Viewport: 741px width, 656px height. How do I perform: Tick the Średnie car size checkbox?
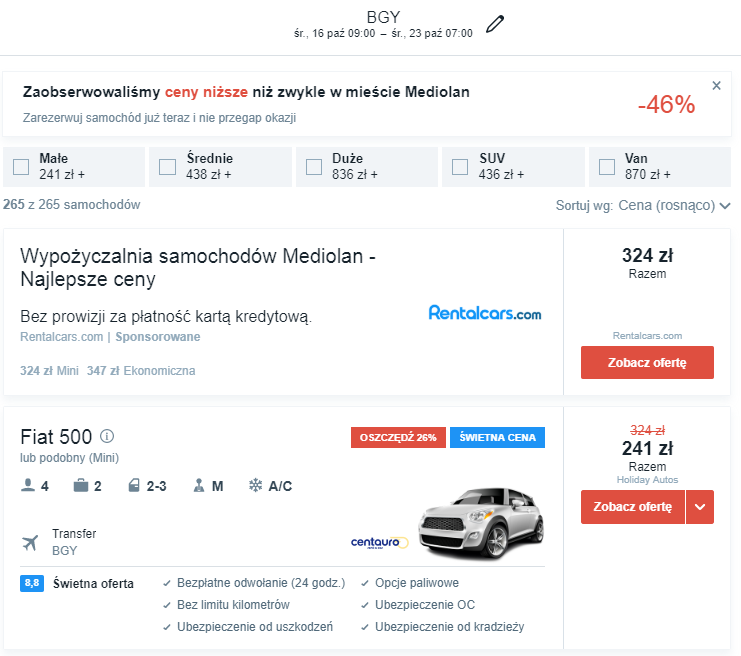click(x=168, y=167)
